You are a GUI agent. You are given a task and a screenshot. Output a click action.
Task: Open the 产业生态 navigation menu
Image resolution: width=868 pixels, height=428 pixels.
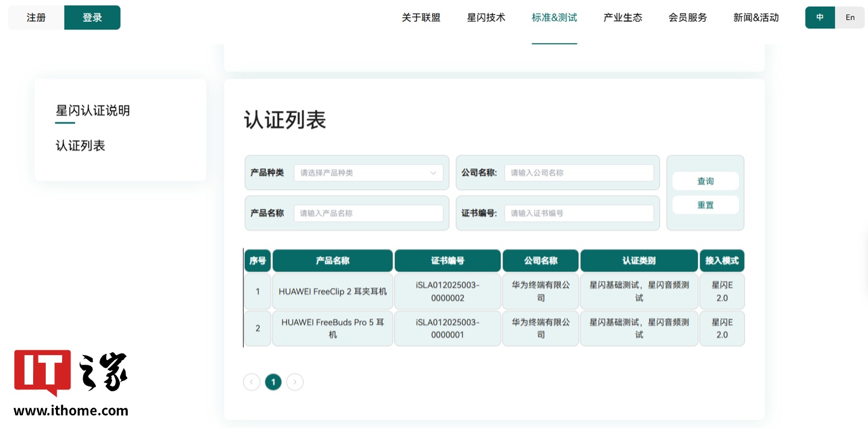point(623,18)
